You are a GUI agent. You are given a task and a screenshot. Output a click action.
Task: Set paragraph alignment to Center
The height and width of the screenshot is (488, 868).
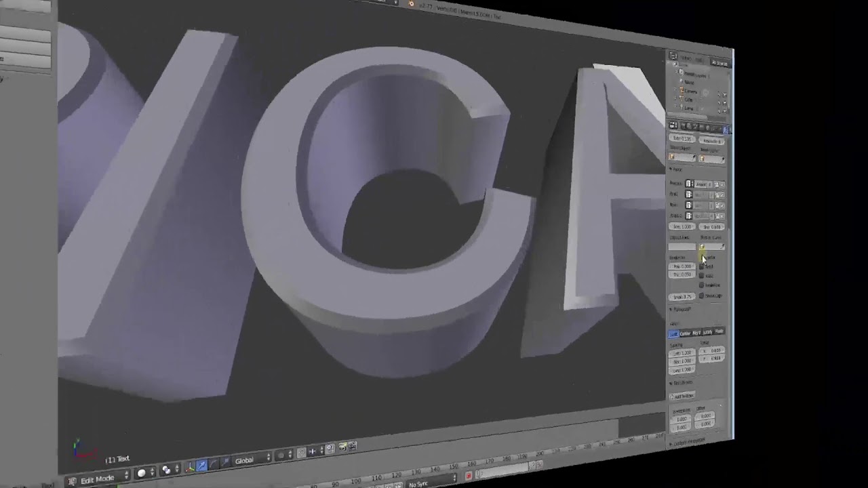(685, 333)
